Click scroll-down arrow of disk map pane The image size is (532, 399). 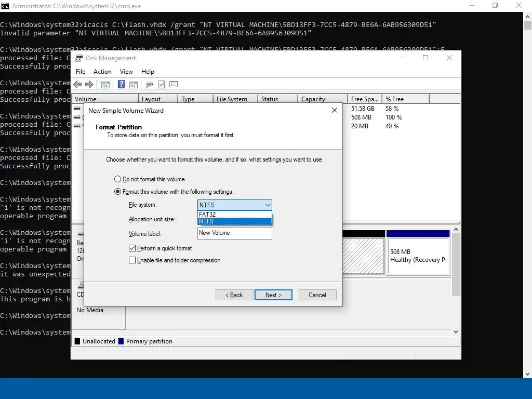point(456,332)
